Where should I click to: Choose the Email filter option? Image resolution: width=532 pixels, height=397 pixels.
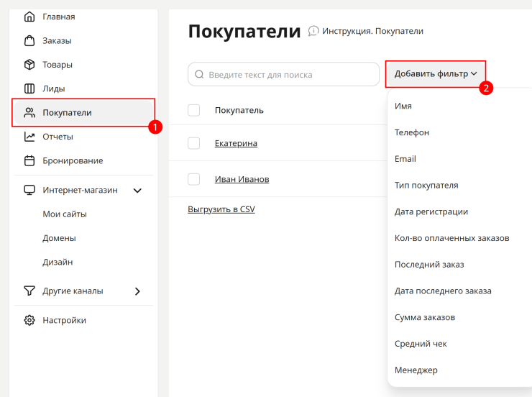(x=405, y=159)
